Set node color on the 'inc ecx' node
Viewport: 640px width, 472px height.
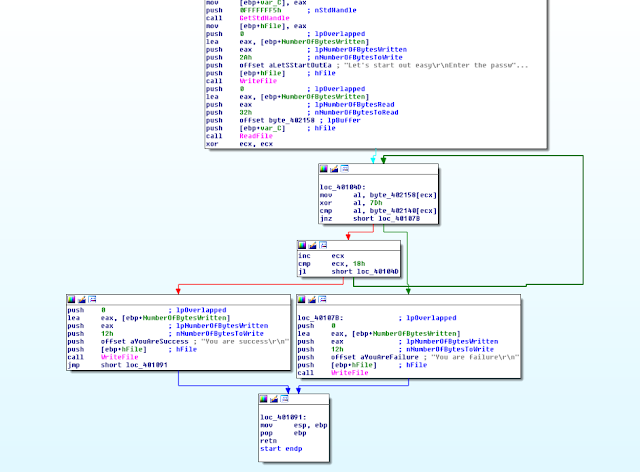(x=302, y=245)
